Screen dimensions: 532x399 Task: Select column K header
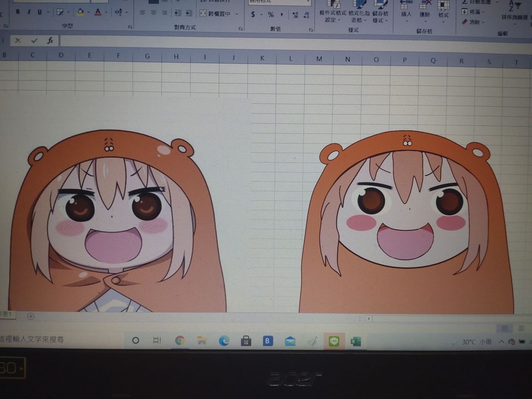click(262, 58)
